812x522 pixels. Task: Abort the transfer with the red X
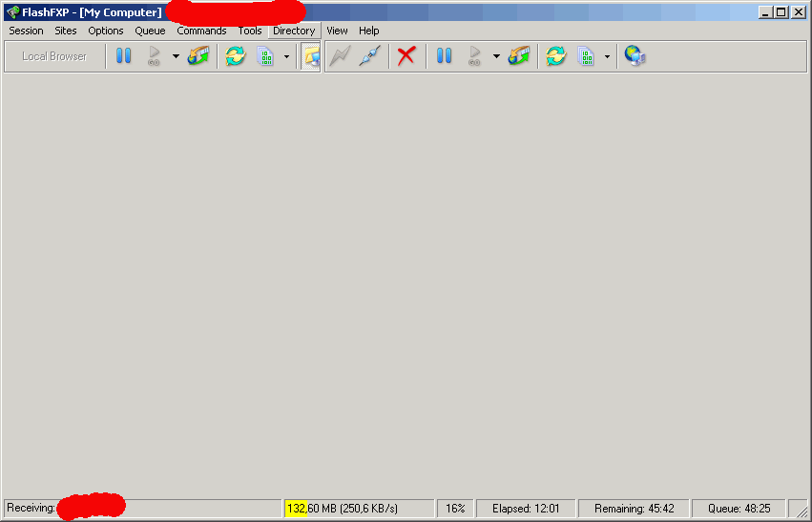(x=406, y=56)
